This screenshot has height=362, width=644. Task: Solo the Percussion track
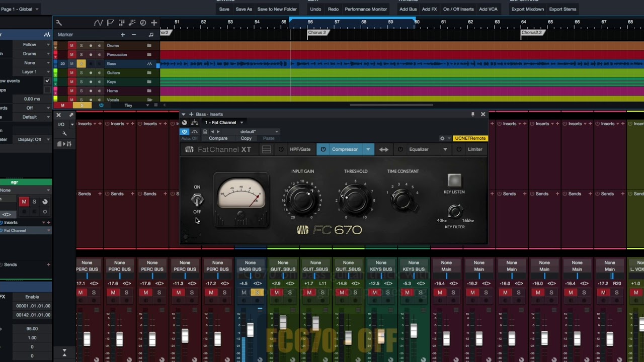click(81, 55)
